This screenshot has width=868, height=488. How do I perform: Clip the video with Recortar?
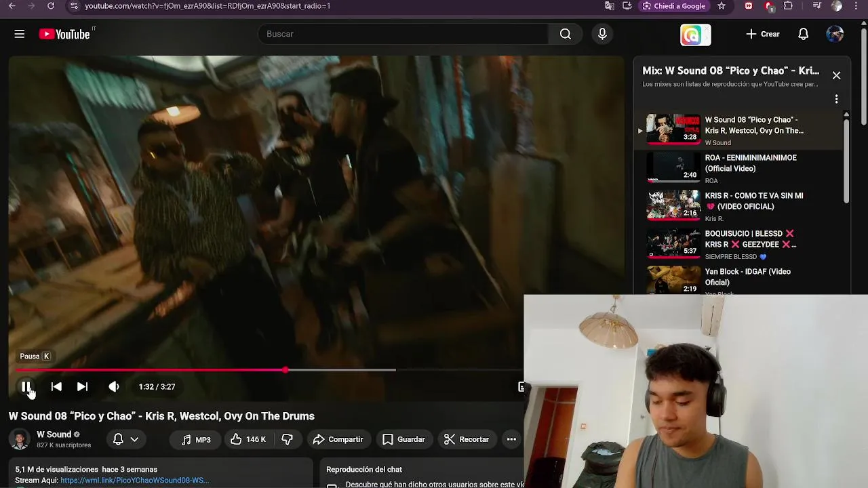pos(466,439)
